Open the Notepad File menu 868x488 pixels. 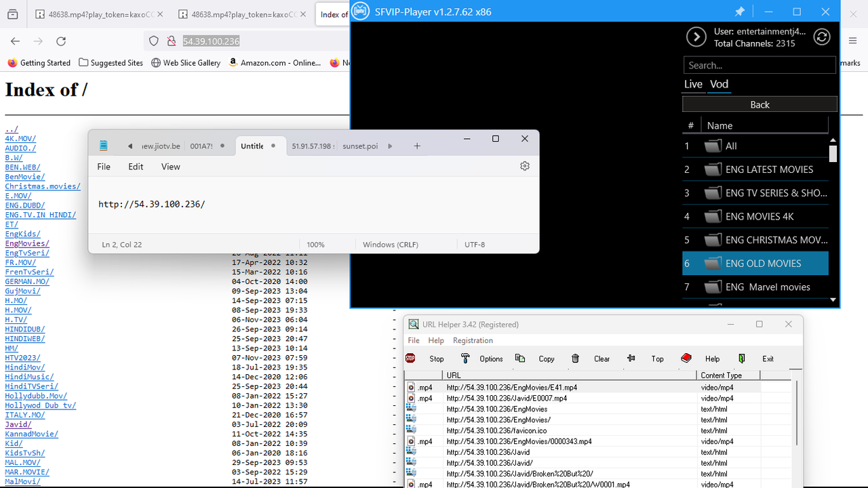(x=104, y=167)
